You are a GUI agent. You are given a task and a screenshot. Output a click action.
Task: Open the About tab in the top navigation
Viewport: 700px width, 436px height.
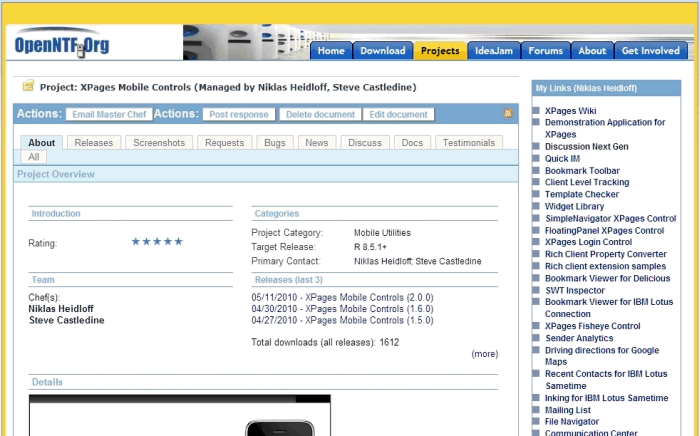(x=592, y=51)
